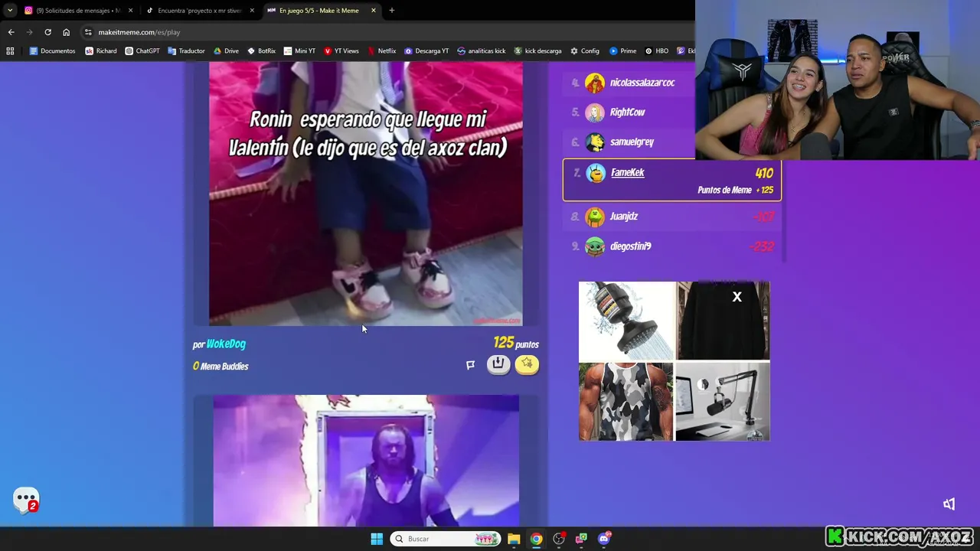
Task: Open the shower head ad product
Action: (626, 321)
